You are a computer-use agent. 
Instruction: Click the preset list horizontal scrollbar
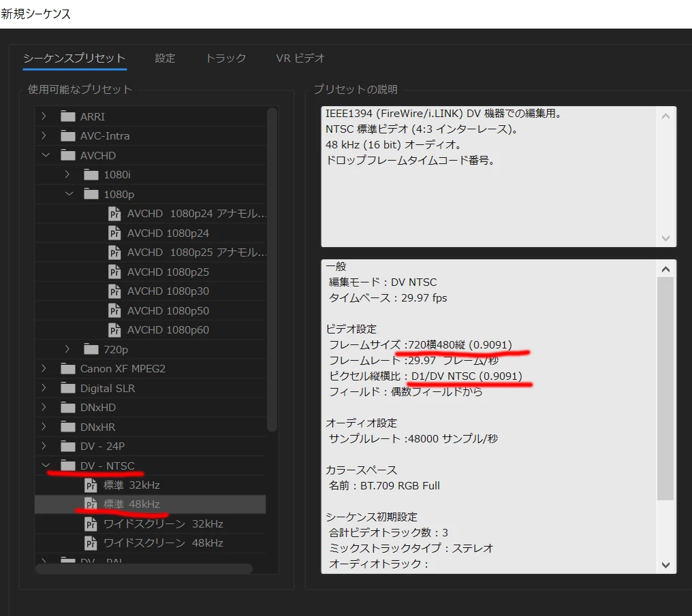tap(144, 569)
